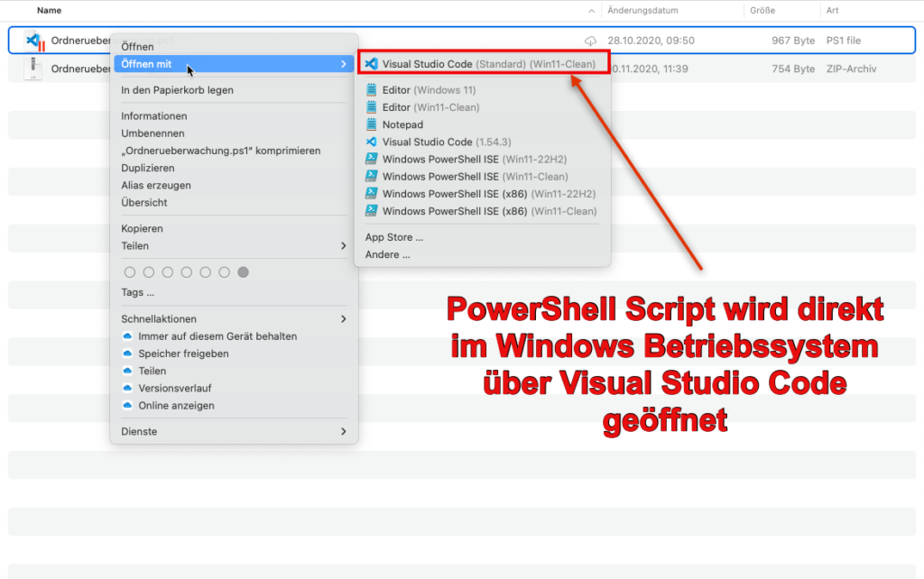Image resolution: width=924 pixels, height=579 pixels.
Task: Open the App Store entry
Action: point(393,236)
